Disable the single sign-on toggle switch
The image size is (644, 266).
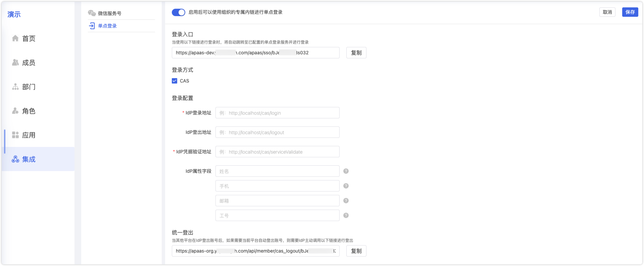point(178,12)
